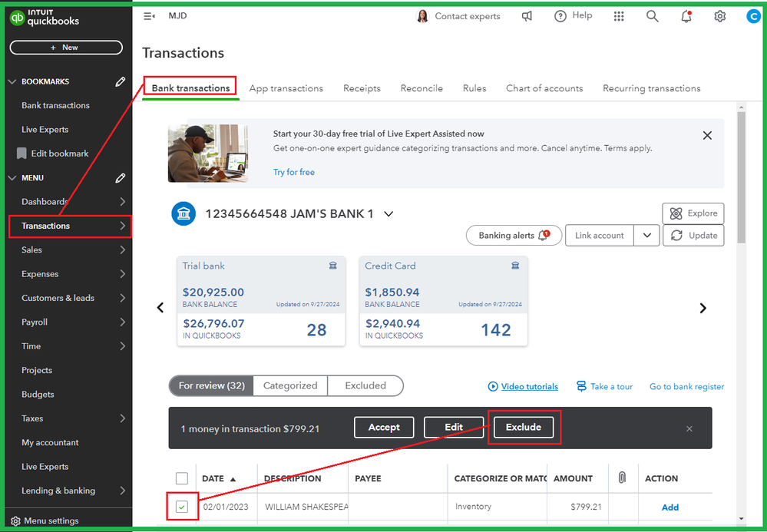Open the user profile avatar C
The width and height of the screenshot is (767, 532).
753,16
